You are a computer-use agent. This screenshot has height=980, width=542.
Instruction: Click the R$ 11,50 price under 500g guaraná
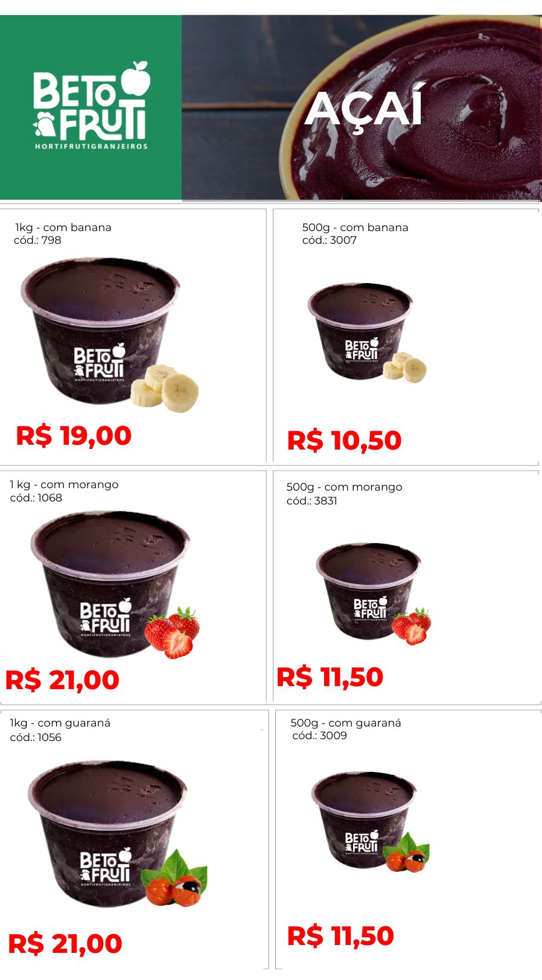tap(340, 935)
